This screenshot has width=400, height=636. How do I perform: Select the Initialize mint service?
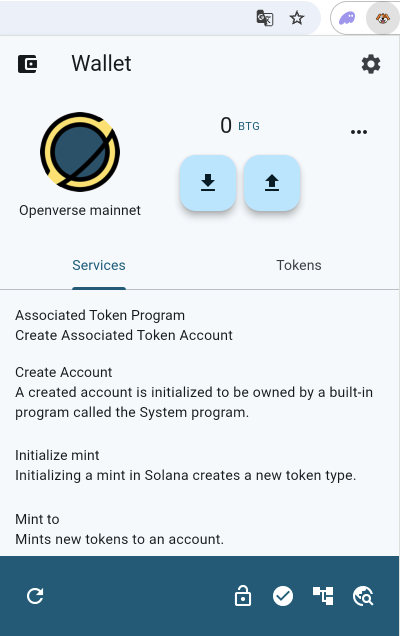point(185,465)
